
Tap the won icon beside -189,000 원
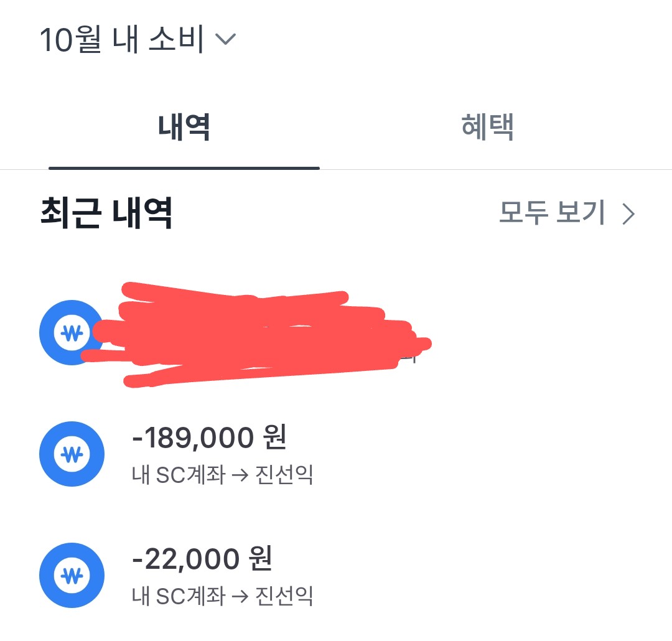(72, 454)
